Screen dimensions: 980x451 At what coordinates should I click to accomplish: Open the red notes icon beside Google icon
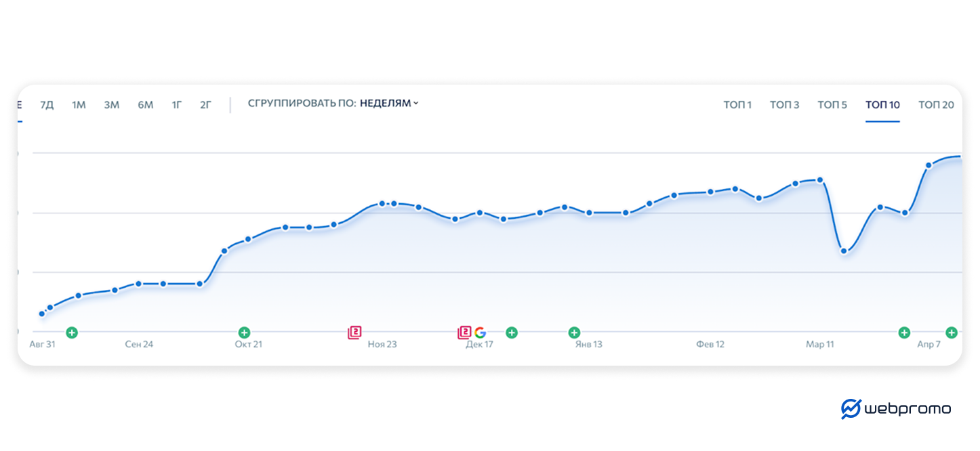click(x=464, y=332)
